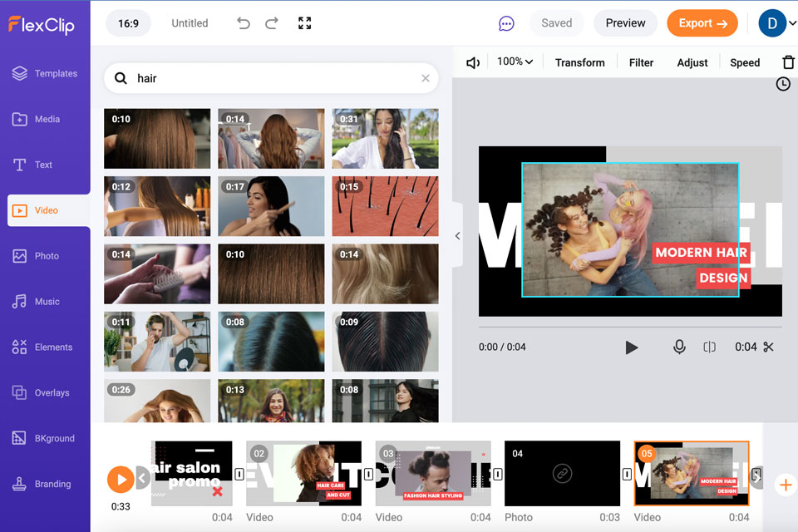
Task: Open the Overlays sidebar panel
Action: tap(41, 392)
